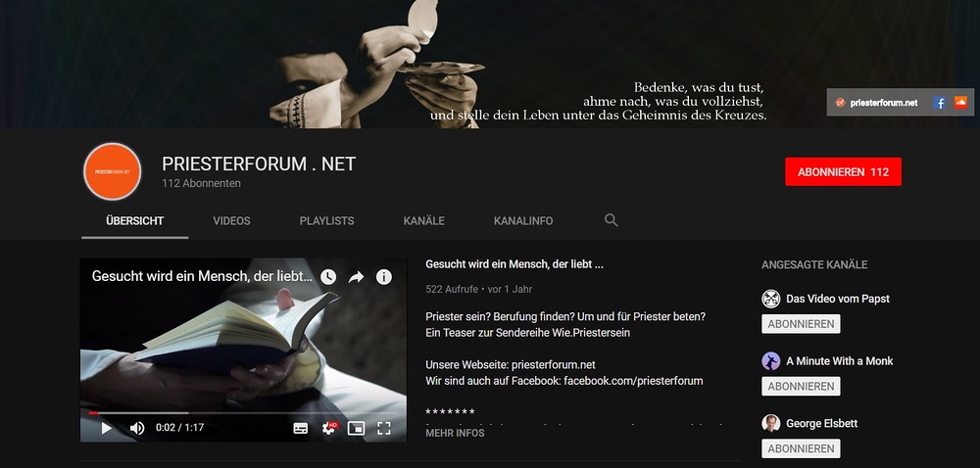Click the share arrow on video
Screen dimensions: 980x468
pos(356,277)
